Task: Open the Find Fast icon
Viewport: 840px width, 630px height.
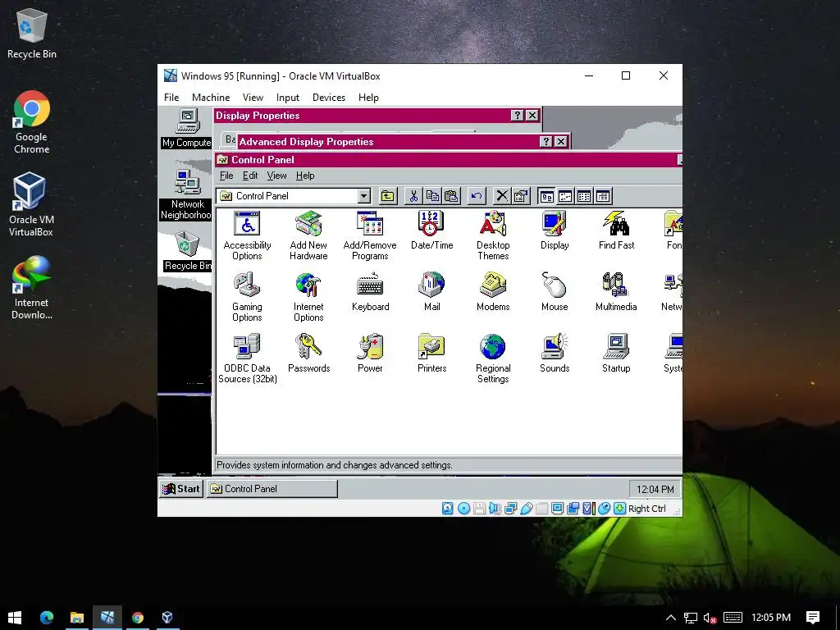Action: (616, 231)
